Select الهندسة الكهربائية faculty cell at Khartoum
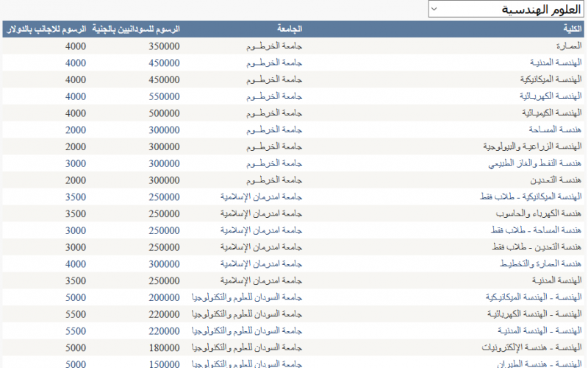This screenshot has width=588, height=368. click(x=551, y=96)
